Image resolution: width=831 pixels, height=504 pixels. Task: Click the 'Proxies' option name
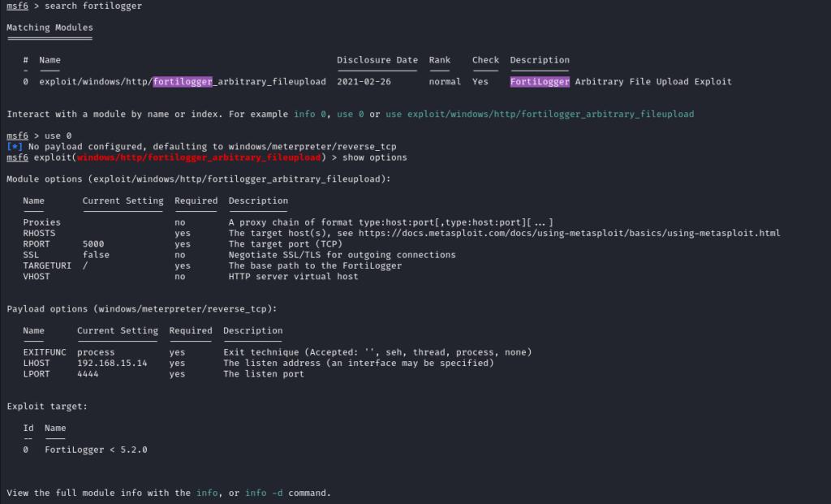[42, 222]
